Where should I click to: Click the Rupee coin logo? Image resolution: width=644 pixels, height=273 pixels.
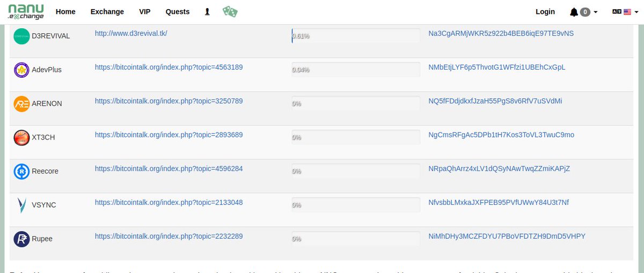tap(21, 239)
